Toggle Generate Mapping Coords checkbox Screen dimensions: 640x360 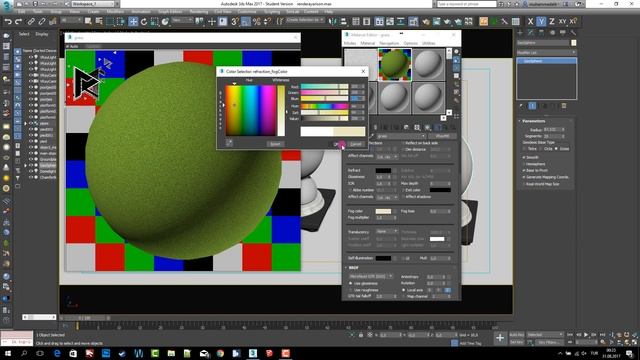[x=524, y=177]
